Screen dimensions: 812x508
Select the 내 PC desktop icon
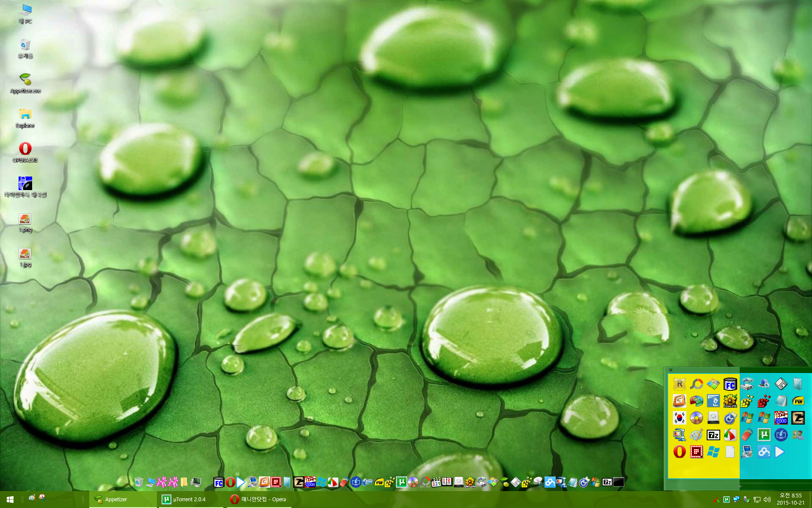(x=25, y=14)
